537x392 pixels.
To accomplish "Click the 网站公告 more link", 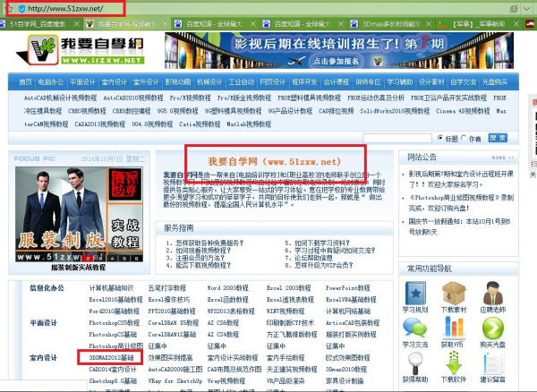I will tap(503, 158).
